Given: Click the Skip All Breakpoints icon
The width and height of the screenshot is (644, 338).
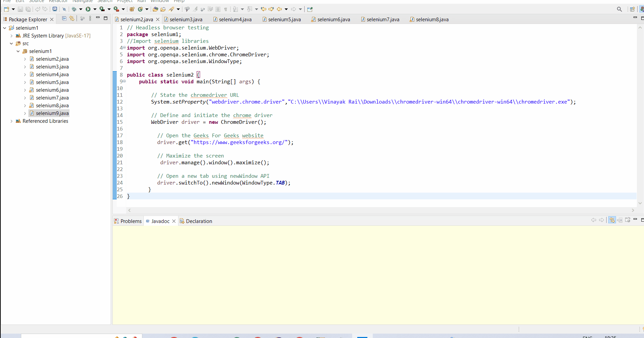Looking at the screenshot, I should 64,9.
